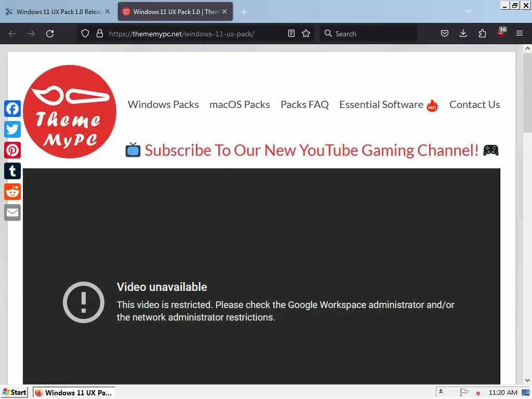List all tabs dropdown arrow
Image resolution: width=532 pixels, height=399 pixels.
[469, 11]
